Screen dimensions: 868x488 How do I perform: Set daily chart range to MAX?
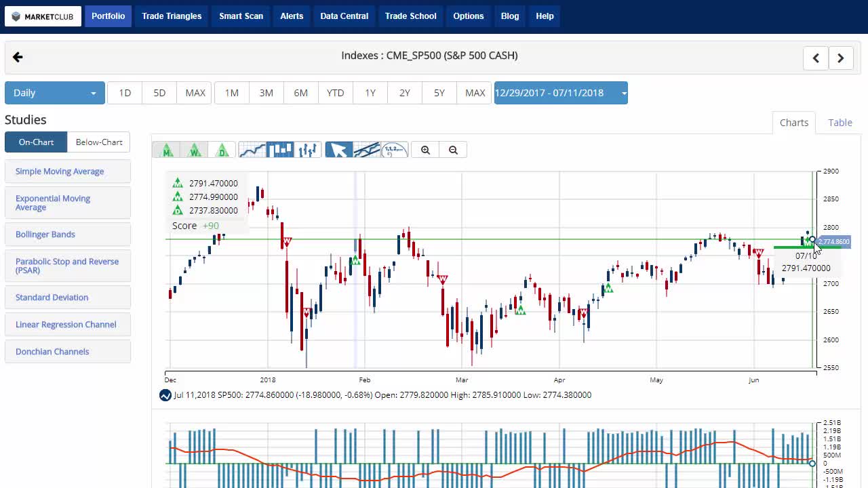[475, 93]
